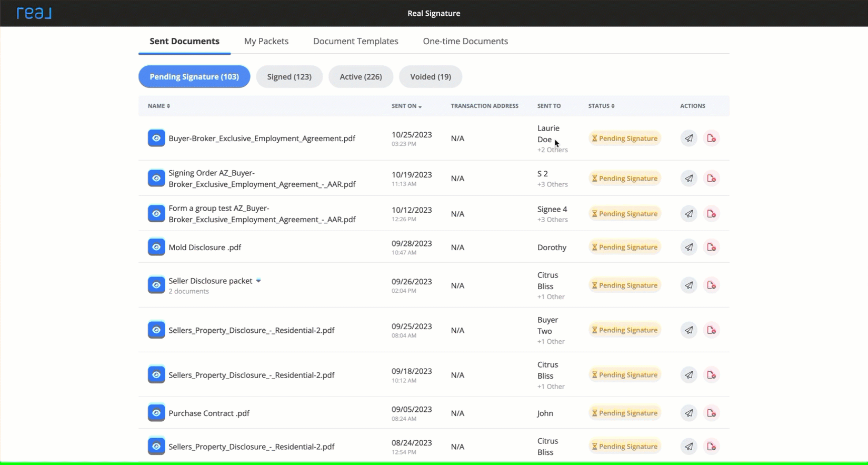Click '+3 Others' under Signee 4
The width and height of the screenshot is (868, 465).
pos(553,220)
